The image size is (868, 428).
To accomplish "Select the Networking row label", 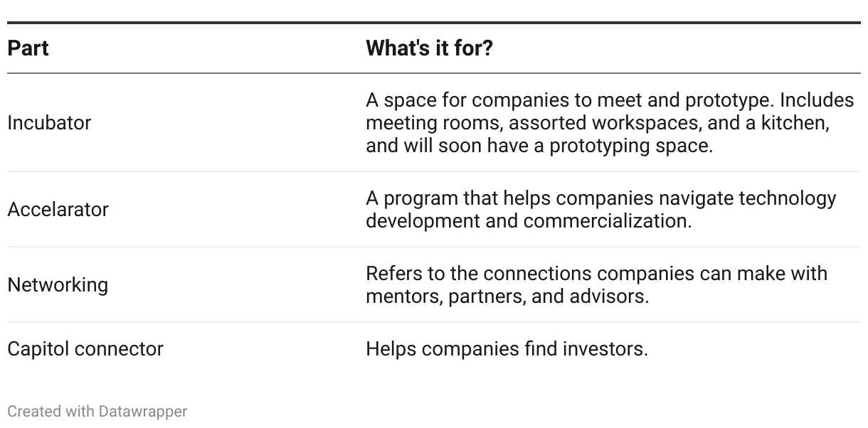I will (58, 284).
